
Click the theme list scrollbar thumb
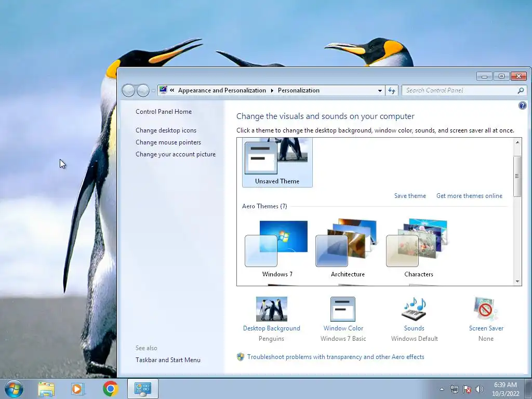pos(517,176)
